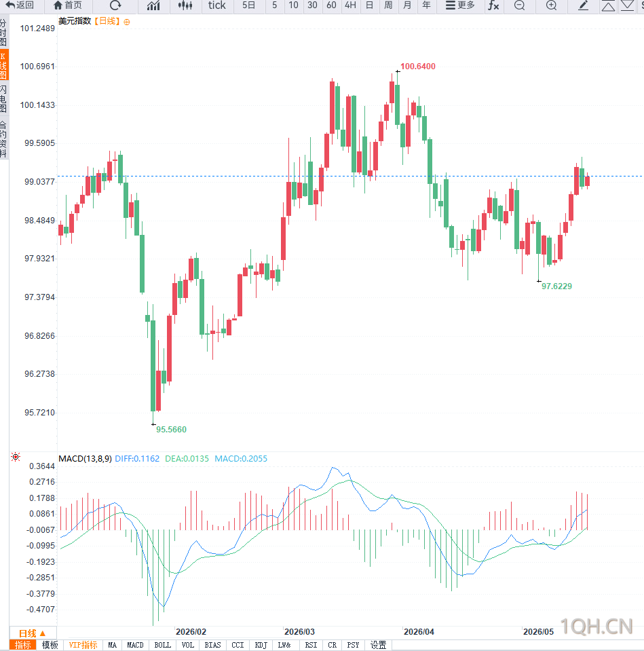
Task: Open the fx formula indicator tool
Action: click(493, 5)
